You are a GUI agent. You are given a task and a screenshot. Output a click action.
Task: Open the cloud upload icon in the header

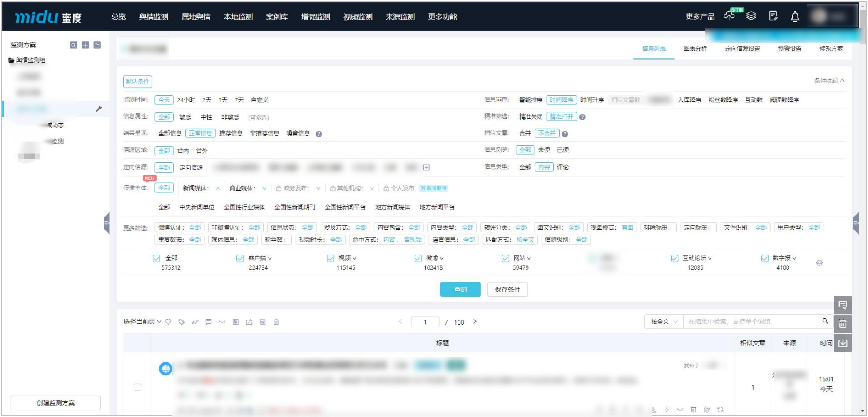pyautogui.click(x=729, y=16)
